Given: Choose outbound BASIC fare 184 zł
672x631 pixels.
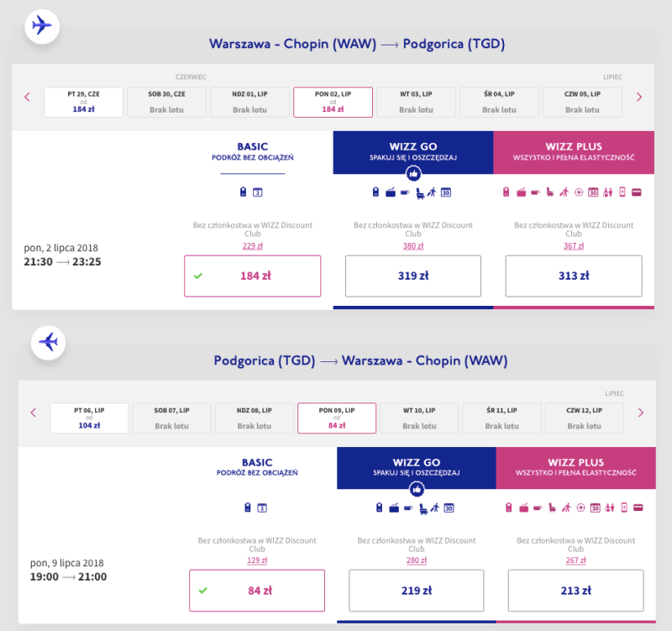Looking at the screenshot, I should [x=253, y=276].
